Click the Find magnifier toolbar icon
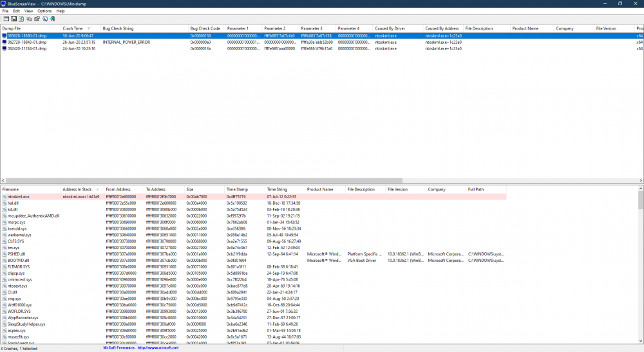Viewport: 644px width, 352px height. tap(45, 19)
